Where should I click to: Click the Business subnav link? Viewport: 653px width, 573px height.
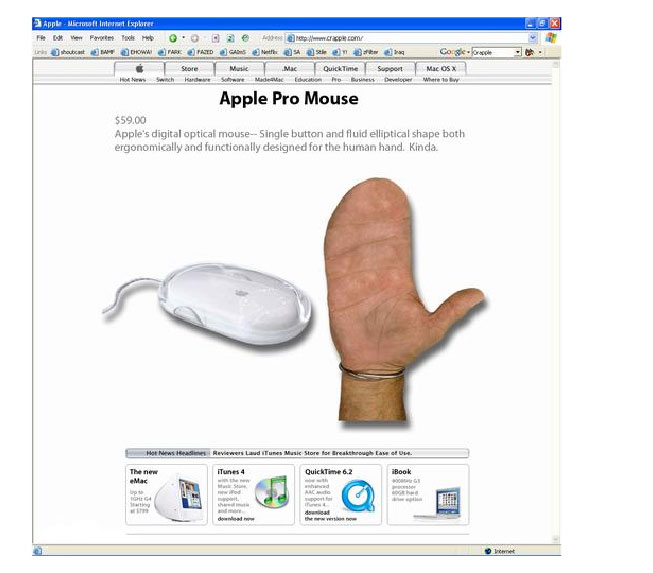click(x=363, y=80)
